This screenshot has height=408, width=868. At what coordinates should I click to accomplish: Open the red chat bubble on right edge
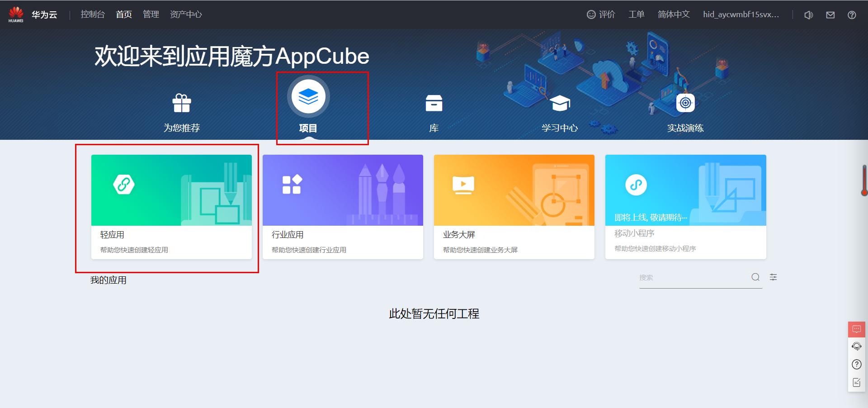coord(856,329)
